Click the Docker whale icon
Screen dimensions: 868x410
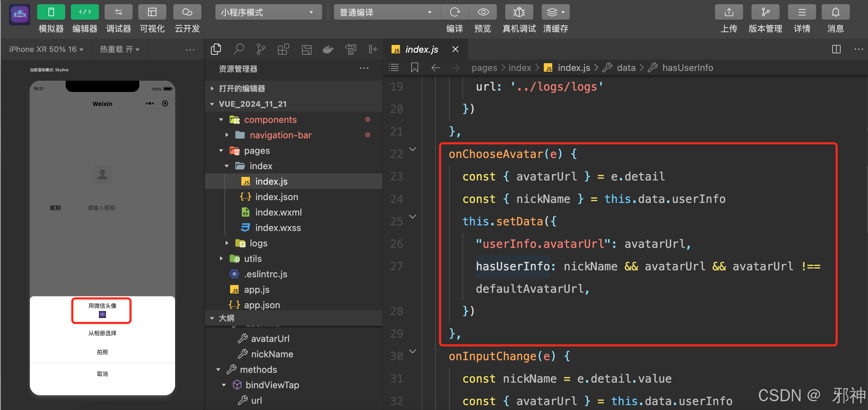pos(328,49)
